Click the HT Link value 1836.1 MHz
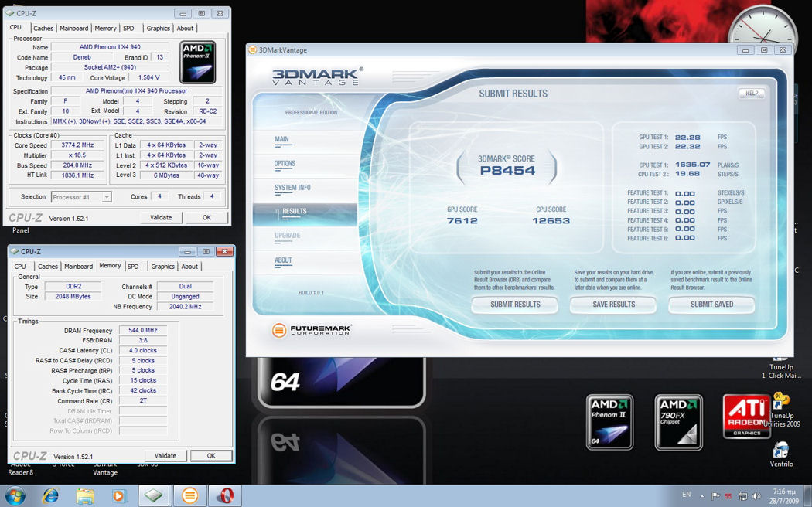 point(77,175)
